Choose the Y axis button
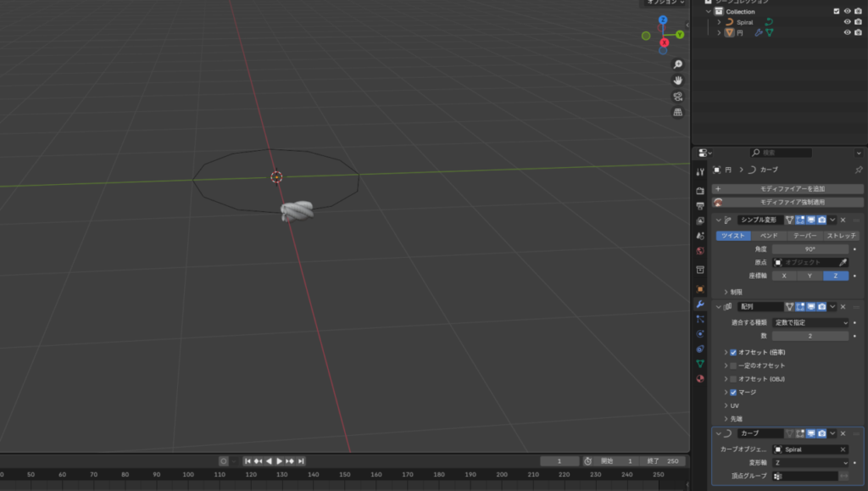This screenshot has width=868, height=491. coord(810,276)
